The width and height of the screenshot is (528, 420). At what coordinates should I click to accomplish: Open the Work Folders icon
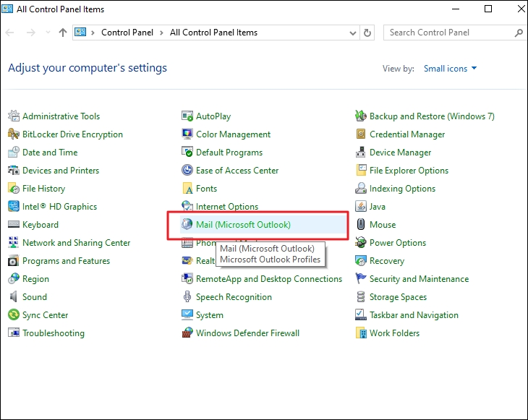(x=361, y=333)
